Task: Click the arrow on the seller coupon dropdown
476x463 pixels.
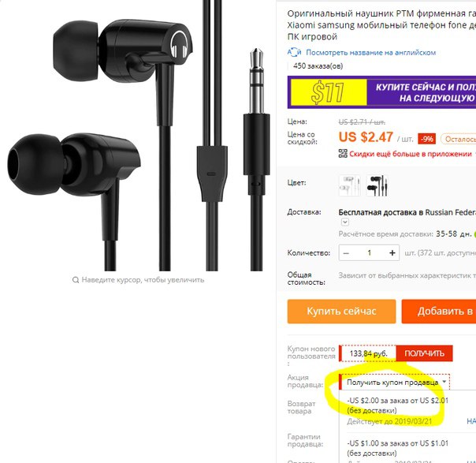Action: (444, 382)
